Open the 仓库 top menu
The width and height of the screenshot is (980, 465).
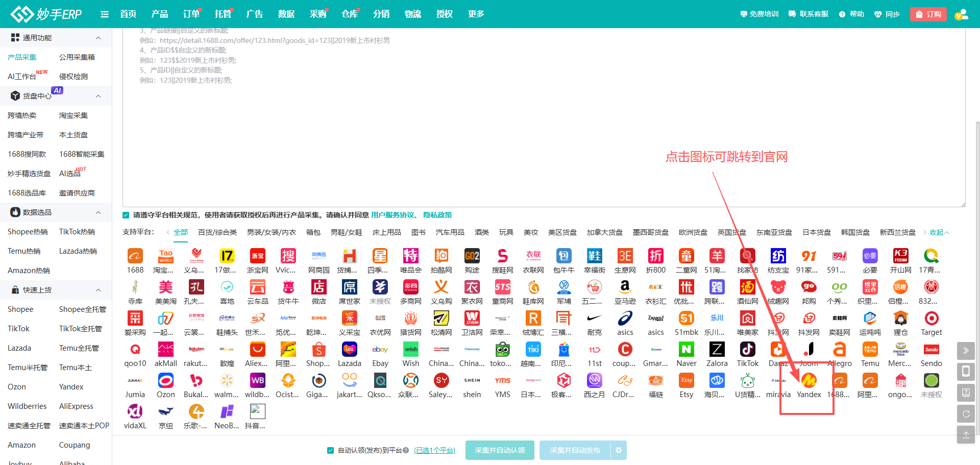point(350,14)
